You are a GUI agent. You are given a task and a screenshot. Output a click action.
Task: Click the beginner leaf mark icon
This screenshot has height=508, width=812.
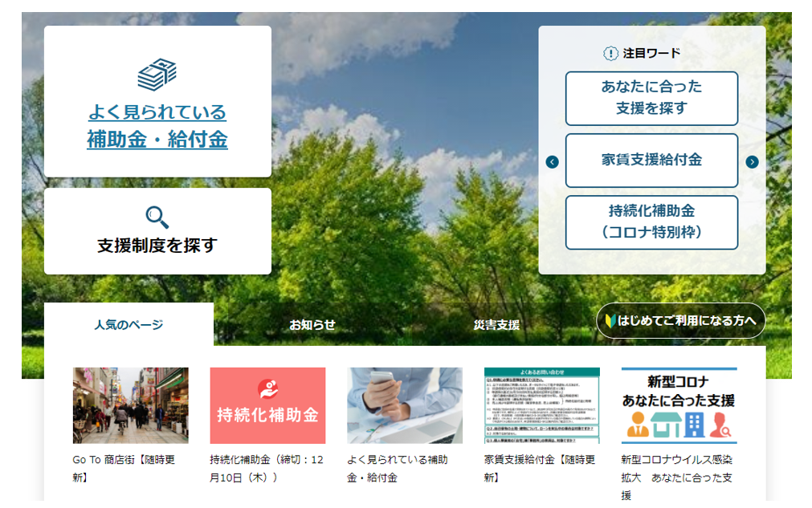(610, 321)
